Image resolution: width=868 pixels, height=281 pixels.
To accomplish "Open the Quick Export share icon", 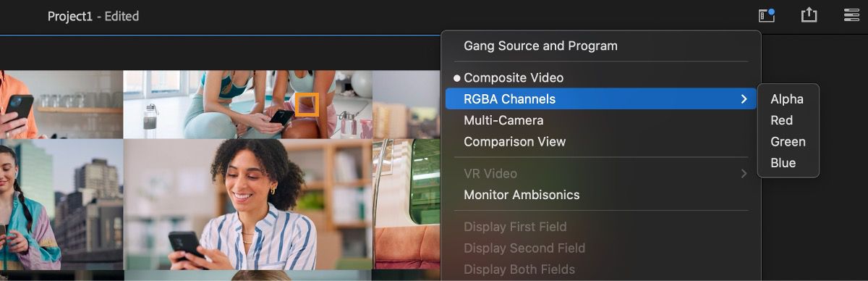I will pyautogui.click(x=809, y=15).
